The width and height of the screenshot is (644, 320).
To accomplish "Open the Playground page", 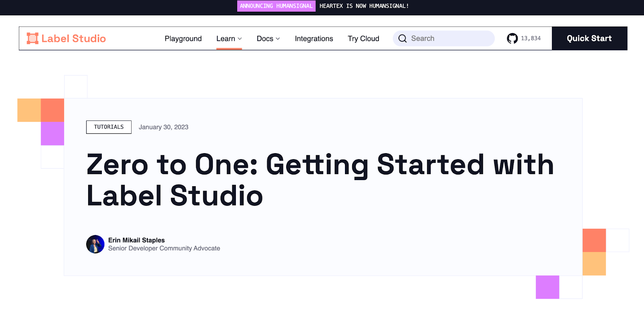I will pyautogui.click(x=183, y=39).
